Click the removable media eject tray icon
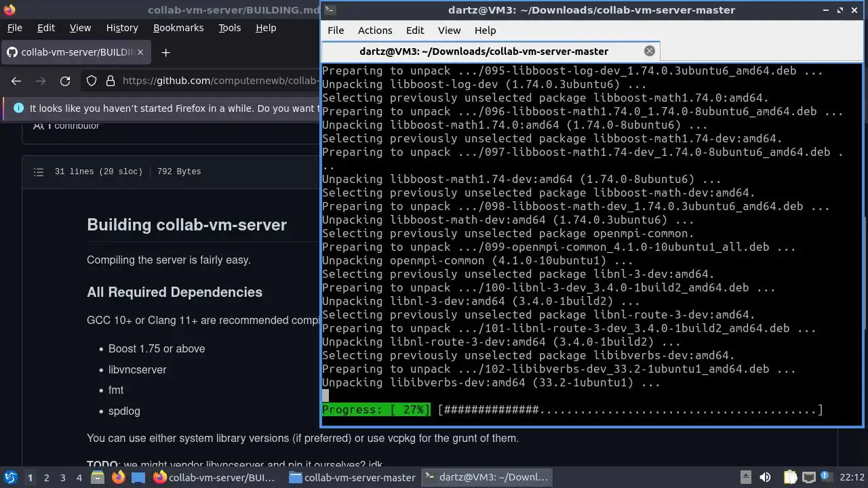The width and height of the screenshot is (868, 488). (x=745, y=477)
